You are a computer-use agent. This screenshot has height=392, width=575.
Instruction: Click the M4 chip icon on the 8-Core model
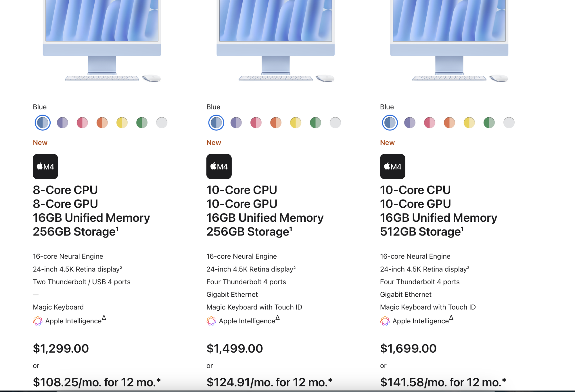(x=45, y=167)
